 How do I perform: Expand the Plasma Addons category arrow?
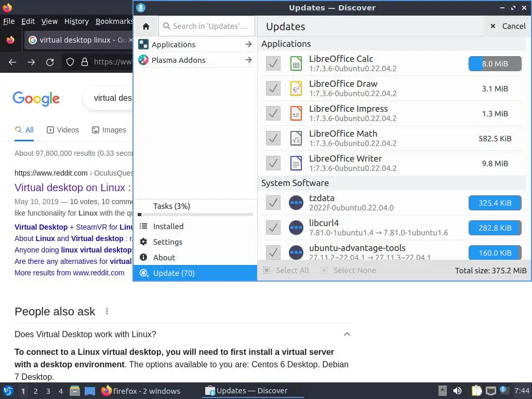[249, 60]
